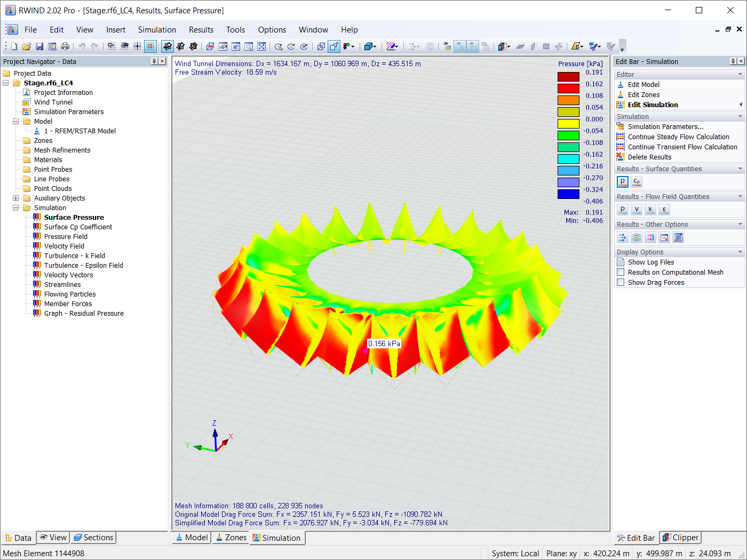Screen dimensions: 747x560
Task: Open Simulation Parameters... link
Action: tap(665, 126)
